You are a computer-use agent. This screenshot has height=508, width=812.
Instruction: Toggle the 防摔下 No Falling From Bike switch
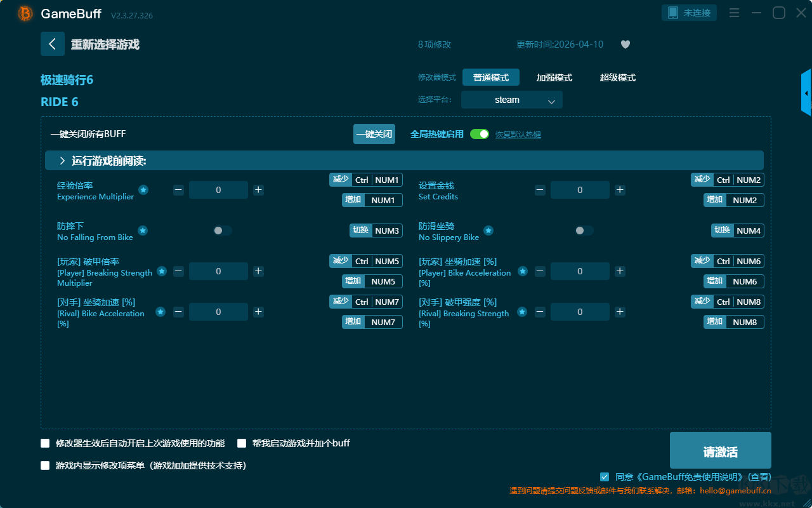click(223, 231)
